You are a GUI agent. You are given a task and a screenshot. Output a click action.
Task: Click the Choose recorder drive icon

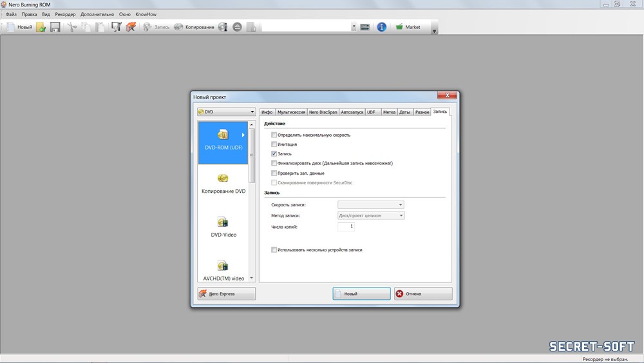tap(365, 27)
